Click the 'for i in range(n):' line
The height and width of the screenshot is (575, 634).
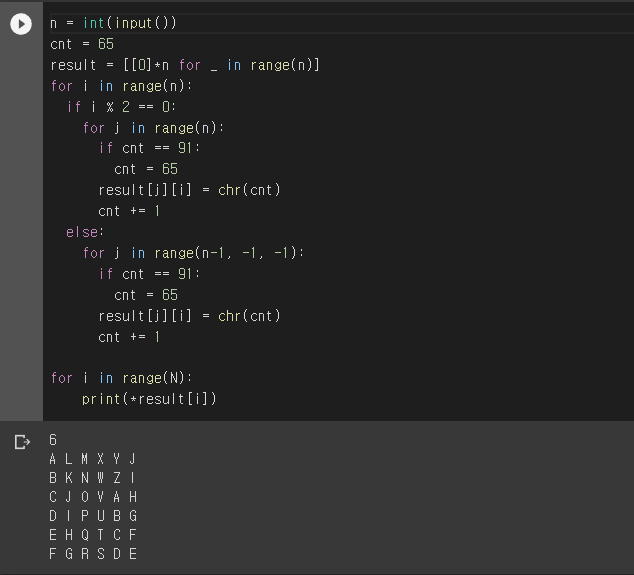point(121,86)
